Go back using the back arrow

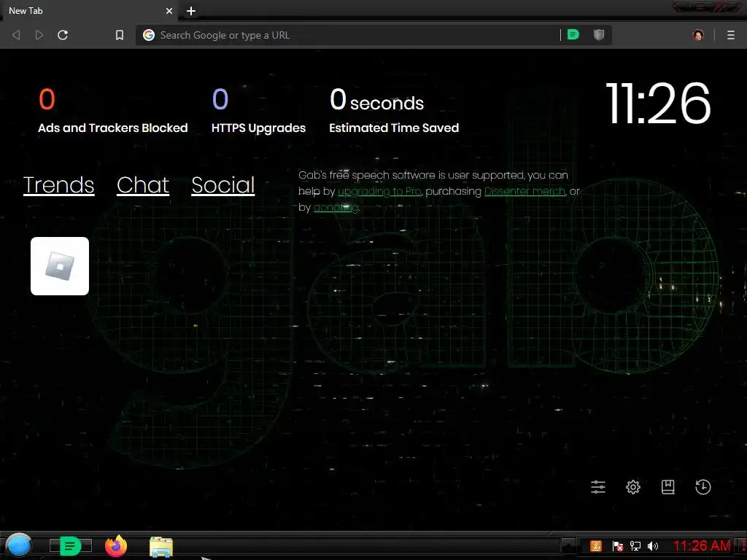[x=16, y=35]
